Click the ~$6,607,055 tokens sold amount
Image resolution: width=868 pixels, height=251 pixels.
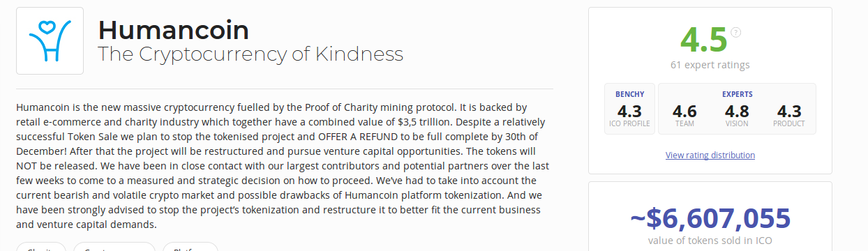point(710,218)
